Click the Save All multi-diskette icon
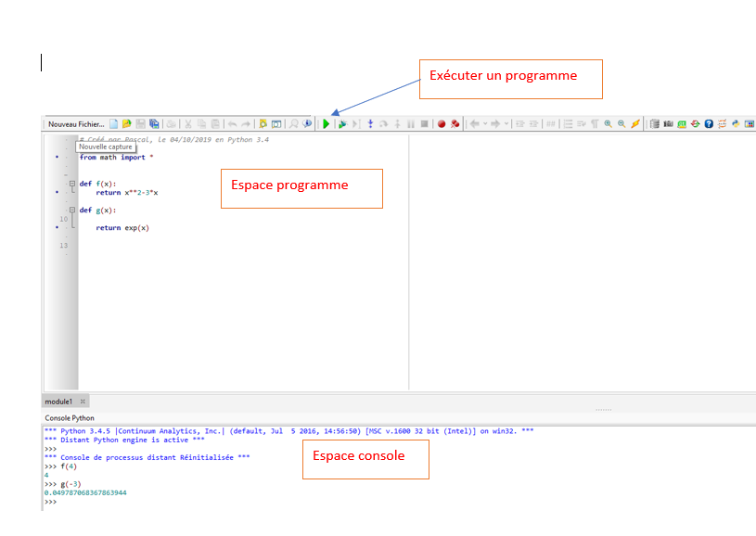 tap(154, 124)
